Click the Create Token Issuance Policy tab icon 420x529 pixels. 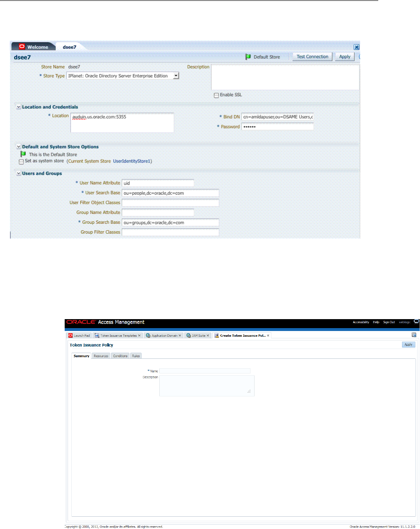[217, 335]
